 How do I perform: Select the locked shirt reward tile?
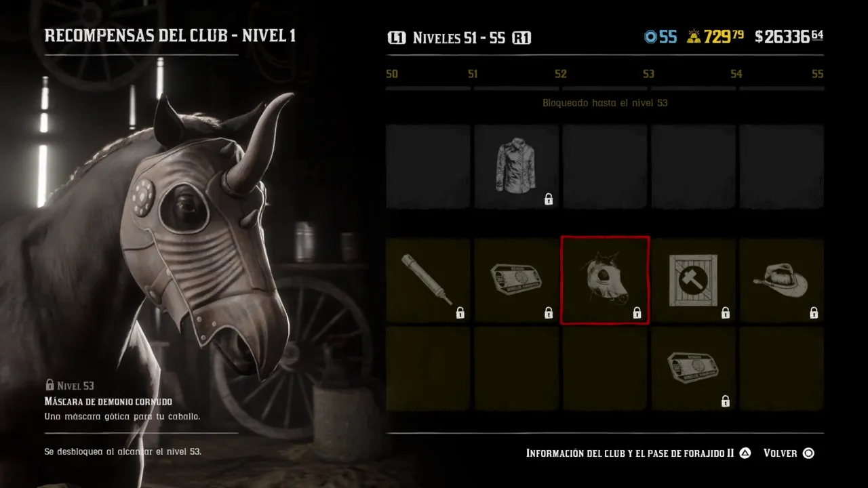click(x=517, y=166)
